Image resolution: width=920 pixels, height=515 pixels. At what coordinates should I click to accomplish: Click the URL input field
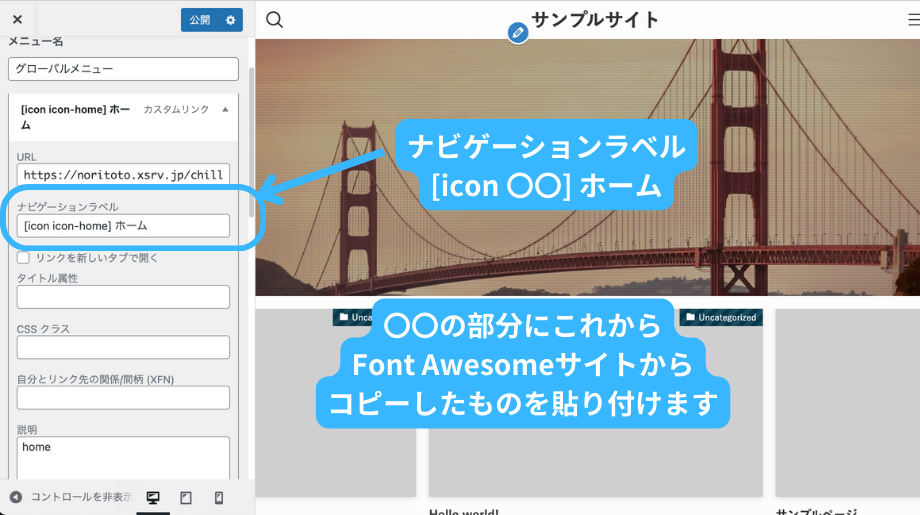coord(123,174)
